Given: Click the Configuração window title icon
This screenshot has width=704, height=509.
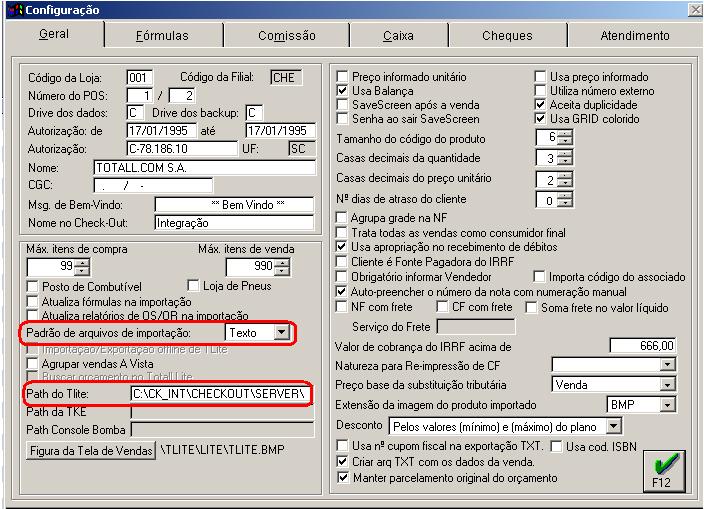Looking at the screenshot, I should coord(15,9).
